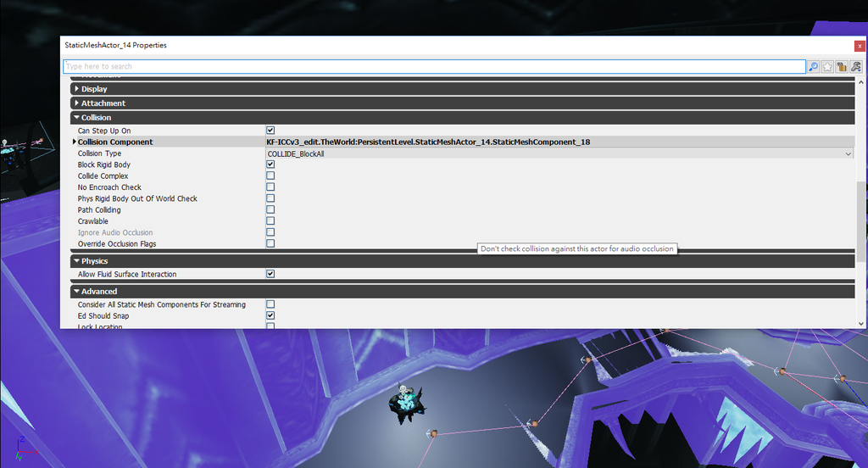Turn on Path Colliding
Image resolution: width=868 pixels, height=468 pixels.
[x=270, y=210]
